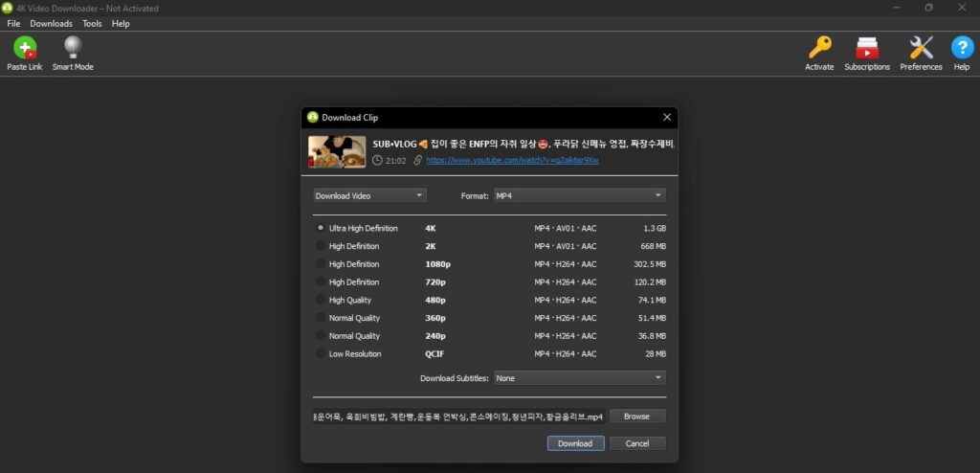
Task: Close the Download Clip dialog
Action: point(667,118)
